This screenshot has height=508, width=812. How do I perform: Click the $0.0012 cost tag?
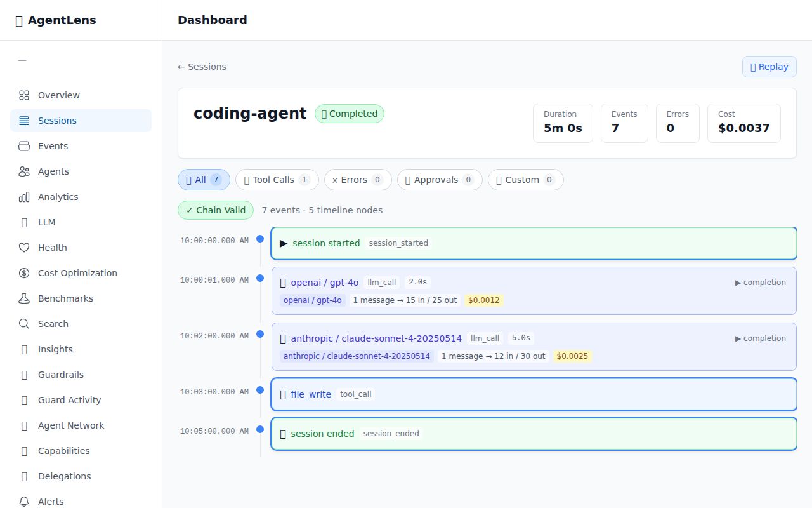(x=484, y=300)
